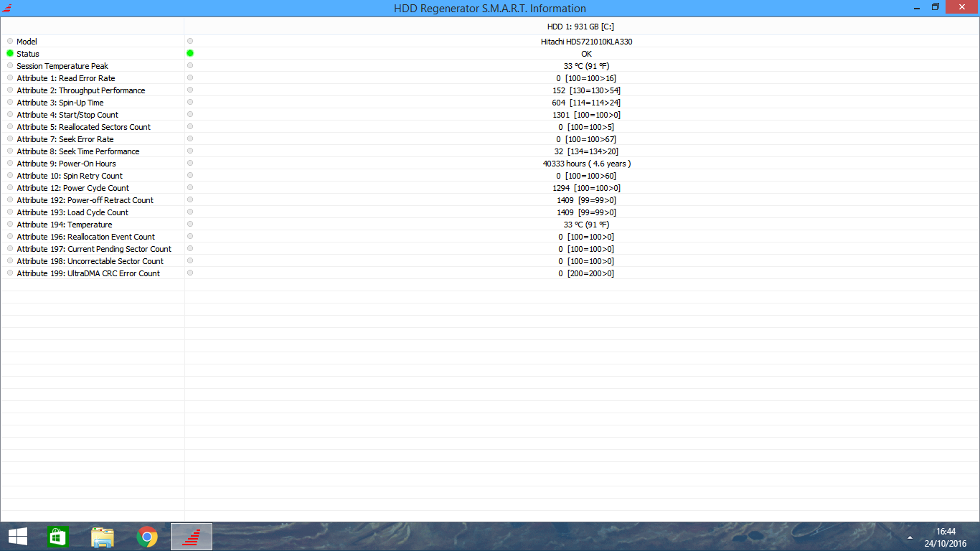Select the Power-off Retract Count value '1409 [99=99>0]'

(x=586, y=200)
